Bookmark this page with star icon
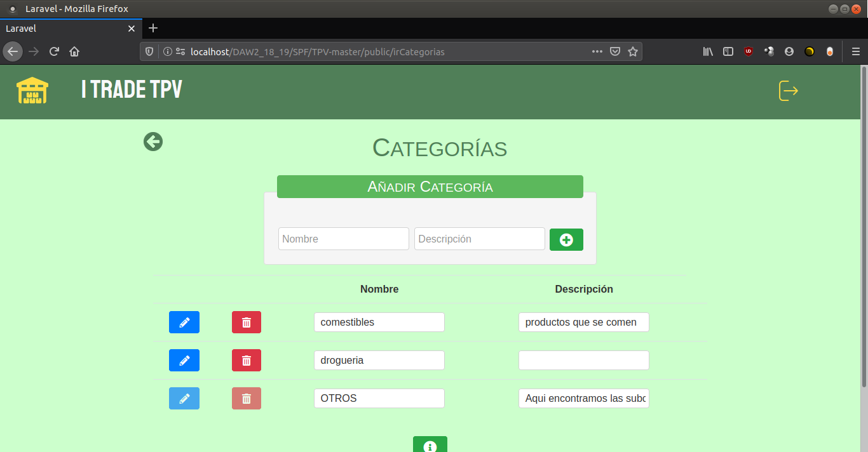 pyautogui.click(x=633, y=52)
